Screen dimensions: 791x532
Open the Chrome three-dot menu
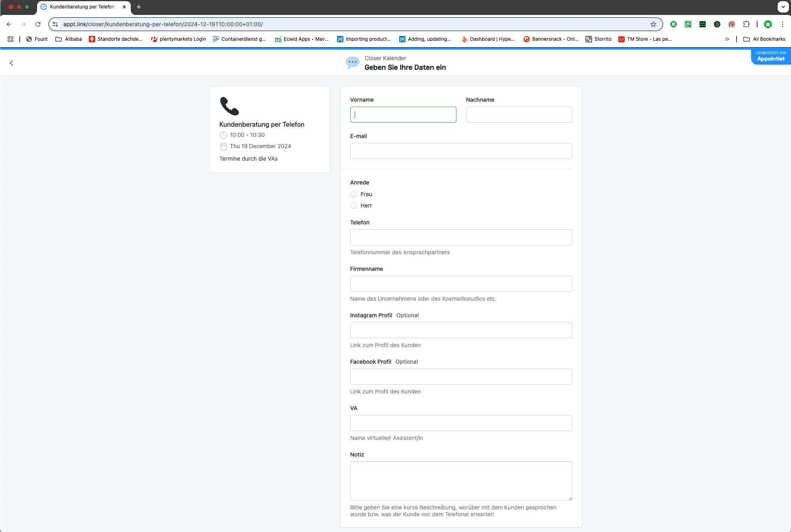(x=782, y=24)
